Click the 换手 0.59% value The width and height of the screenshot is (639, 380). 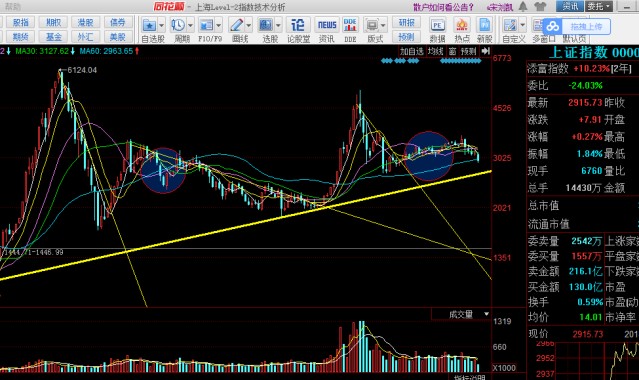590,302
